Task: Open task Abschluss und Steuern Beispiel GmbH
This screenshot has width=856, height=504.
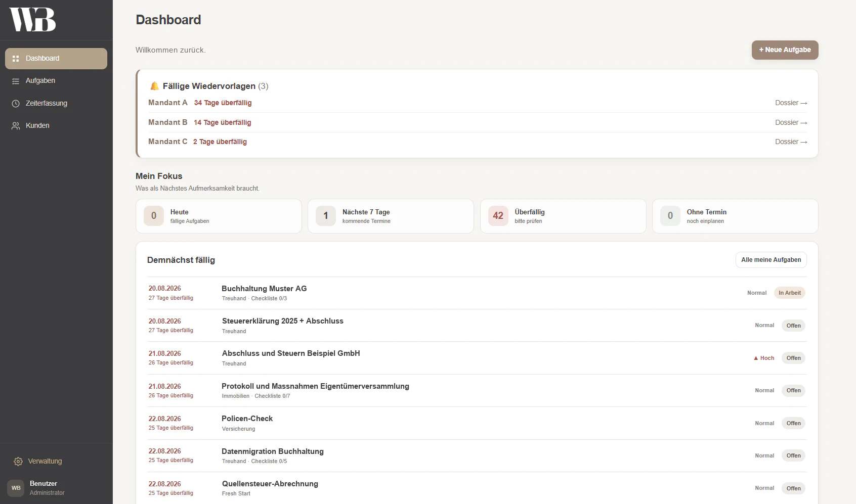Action: coord(291,353)
